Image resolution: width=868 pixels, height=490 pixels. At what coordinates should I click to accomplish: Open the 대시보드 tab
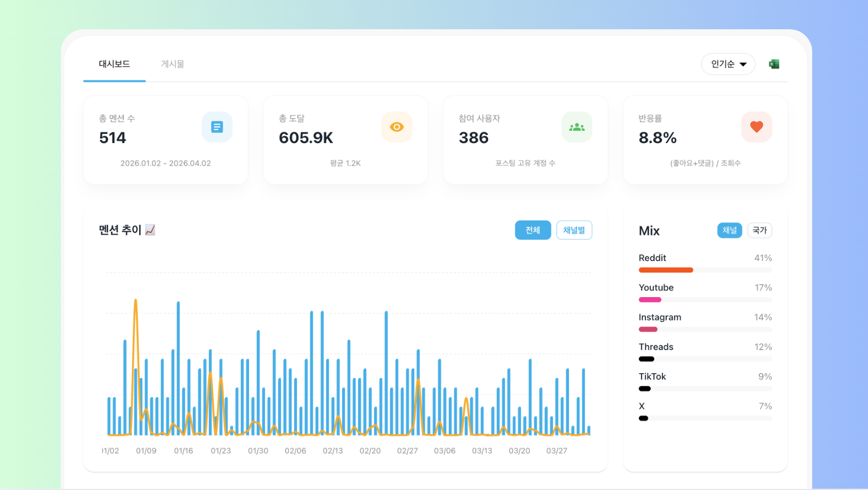tap(114, 64)
